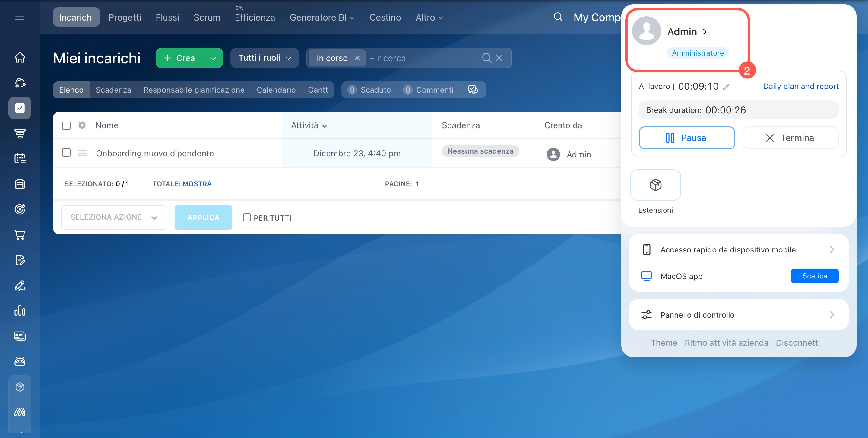The height and width of the screenshot is (438, 868).
Task: Edit work time with pencil icon
Action: coord(726,87)
